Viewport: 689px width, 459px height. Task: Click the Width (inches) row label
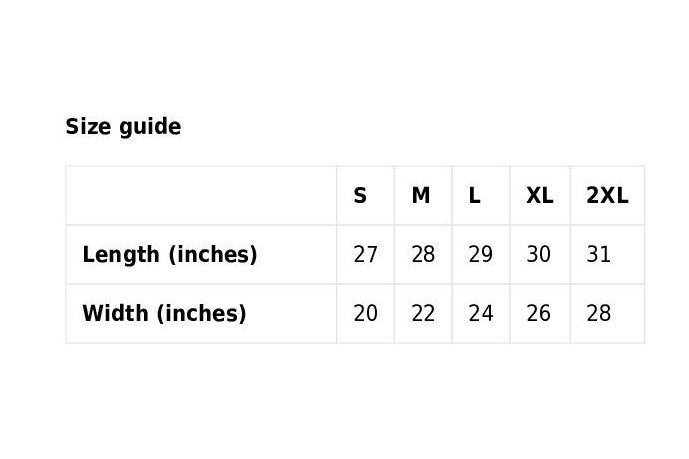point(164,314)
